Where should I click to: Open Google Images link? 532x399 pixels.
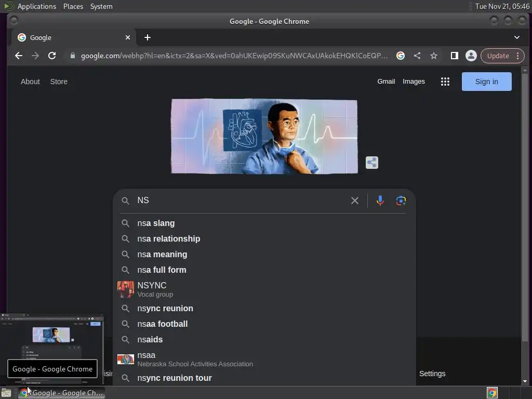tap(414, 82)
